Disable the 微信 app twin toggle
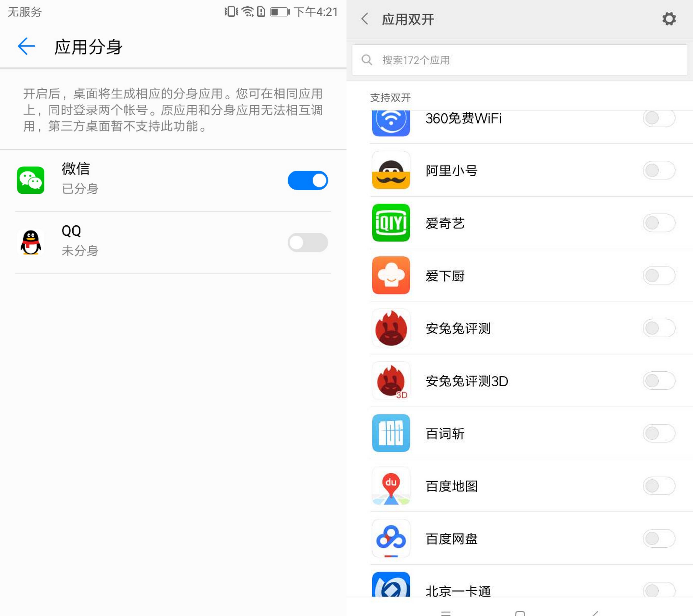693x616 pixels. coord(308,180)
